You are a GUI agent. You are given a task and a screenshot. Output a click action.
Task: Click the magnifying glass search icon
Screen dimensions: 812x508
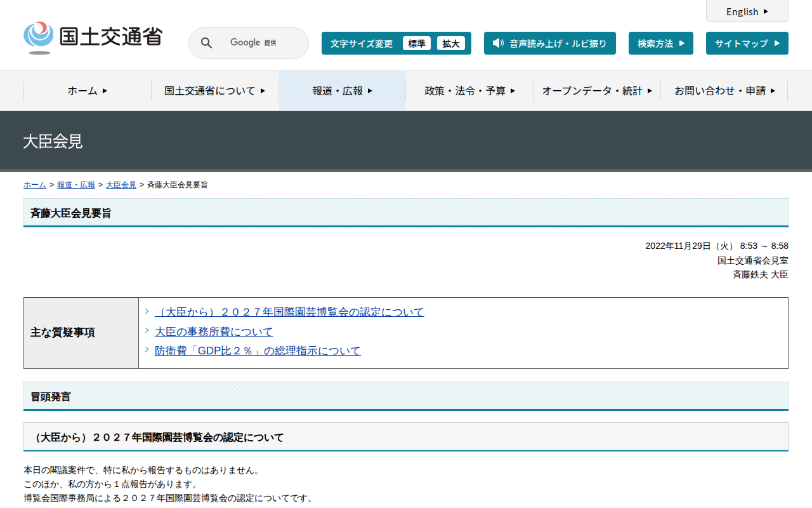[x=206, y=43]
